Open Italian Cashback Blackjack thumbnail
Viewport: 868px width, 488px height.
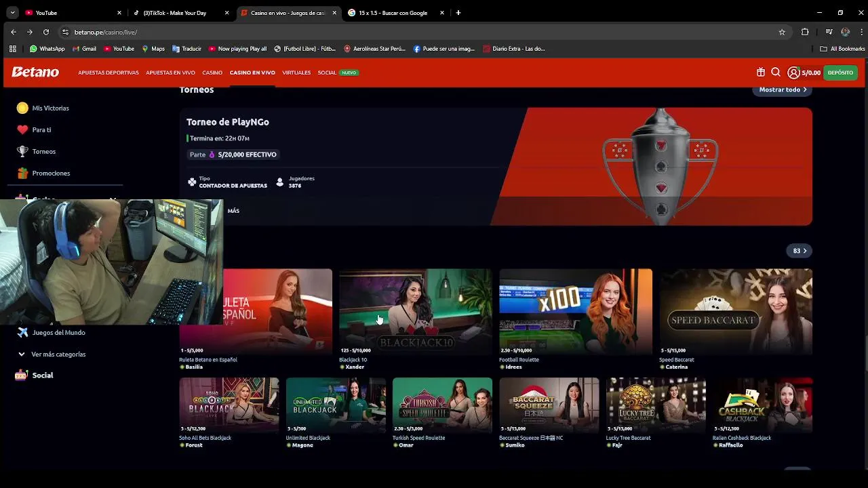[762, 405]
